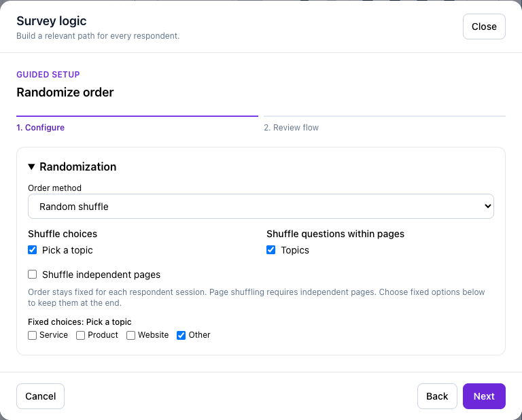Enable Shuffle independent pages

(33, 275)
